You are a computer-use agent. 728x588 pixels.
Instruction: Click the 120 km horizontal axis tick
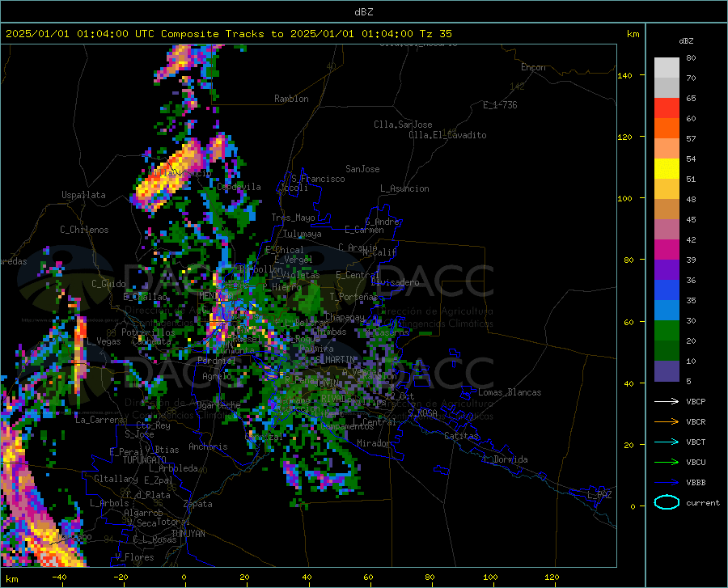click(552, 577)
